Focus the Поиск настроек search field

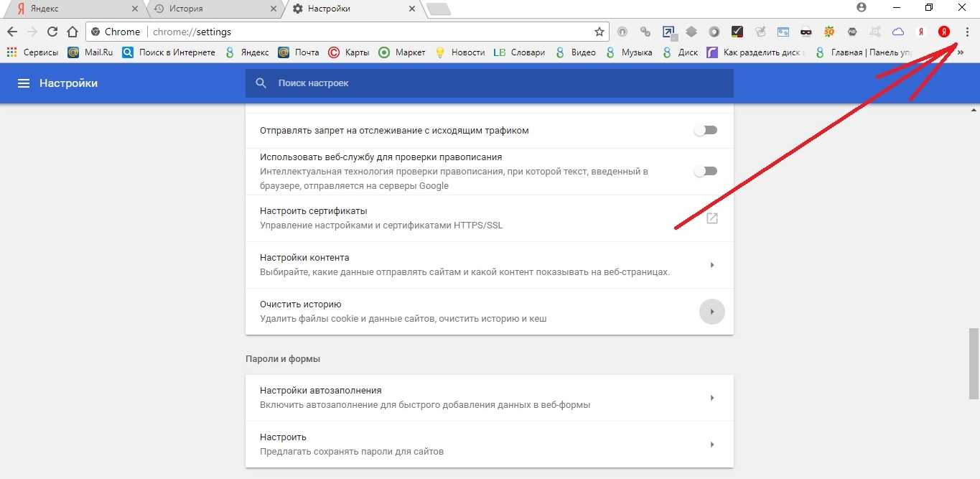click(490, 83)
